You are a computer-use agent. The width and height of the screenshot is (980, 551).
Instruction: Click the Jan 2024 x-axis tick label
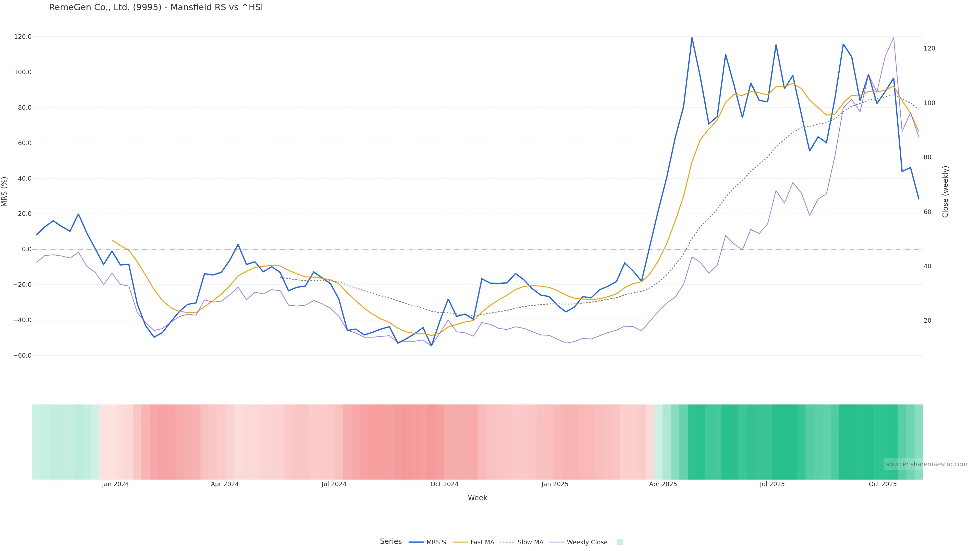tap(115, 484)
